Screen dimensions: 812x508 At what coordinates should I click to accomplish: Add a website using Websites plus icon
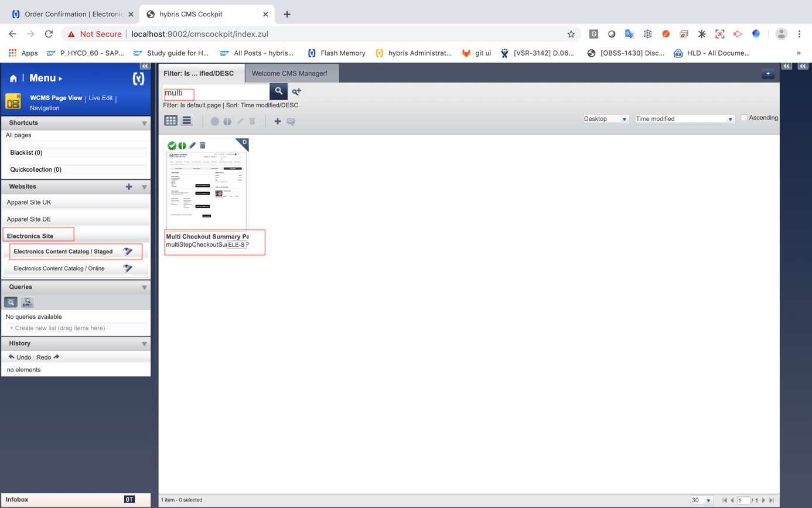point(129,187)
